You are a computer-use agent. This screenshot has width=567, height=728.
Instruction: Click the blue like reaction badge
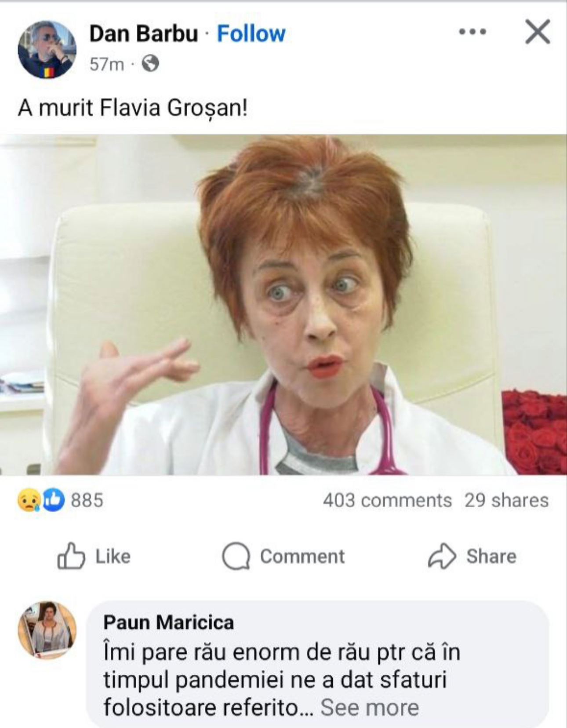(x=53, y=501)
